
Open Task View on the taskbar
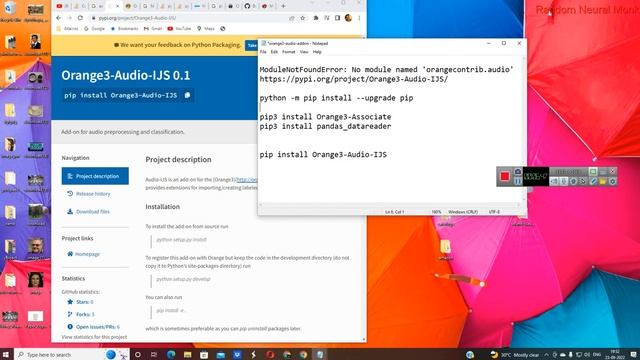click(154, 354)
